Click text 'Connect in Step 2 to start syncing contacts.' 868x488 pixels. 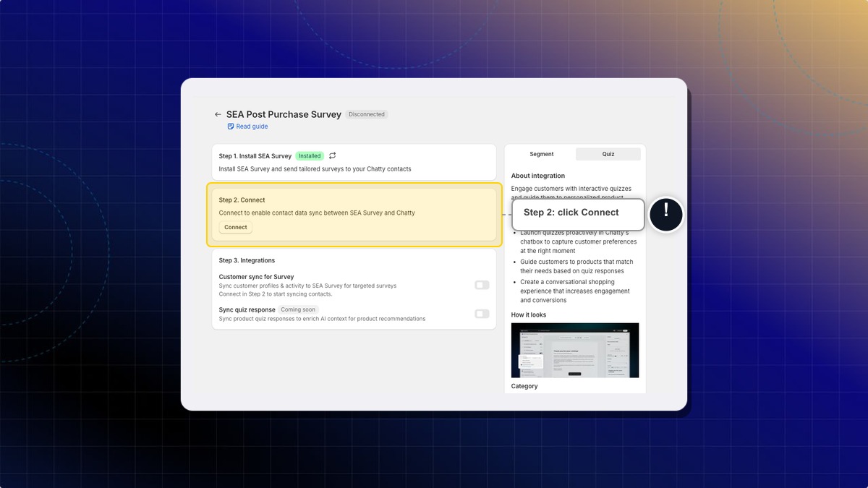click(276, 294)
